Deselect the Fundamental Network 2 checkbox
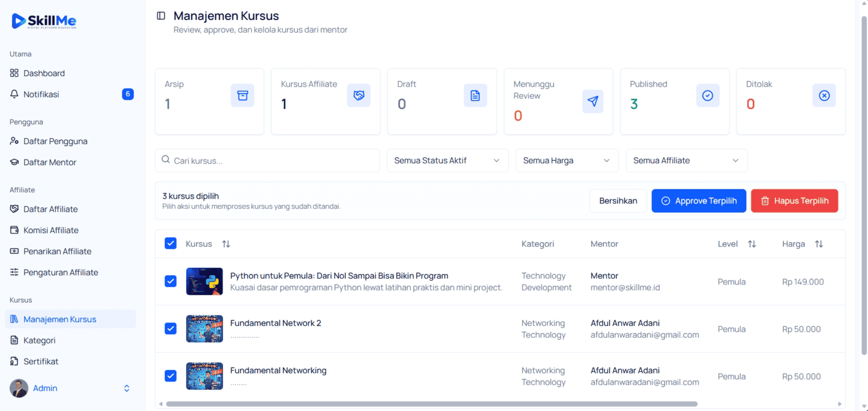The height and width of the screenshot is (411, 868). (x=171, y=329)
